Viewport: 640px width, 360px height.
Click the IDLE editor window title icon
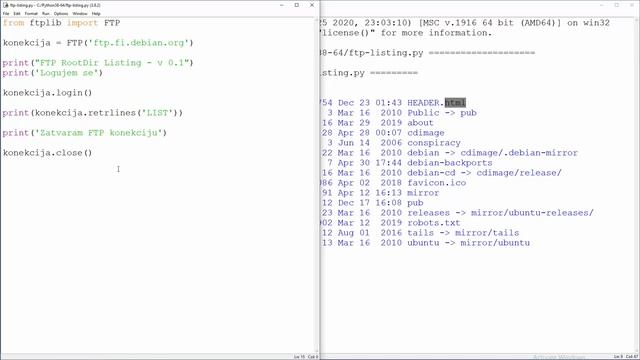(5, 5)
